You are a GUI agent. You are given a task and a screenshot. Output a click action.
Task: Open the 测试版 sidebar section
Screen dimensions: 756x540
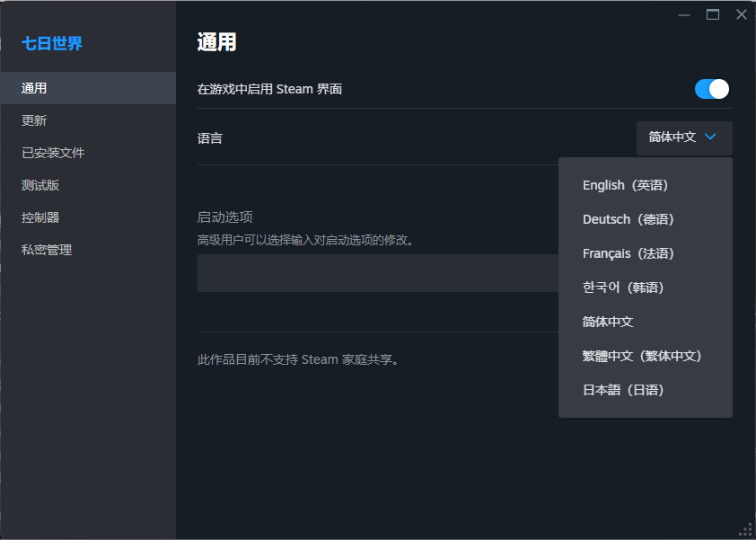click(x=88, y=185)
